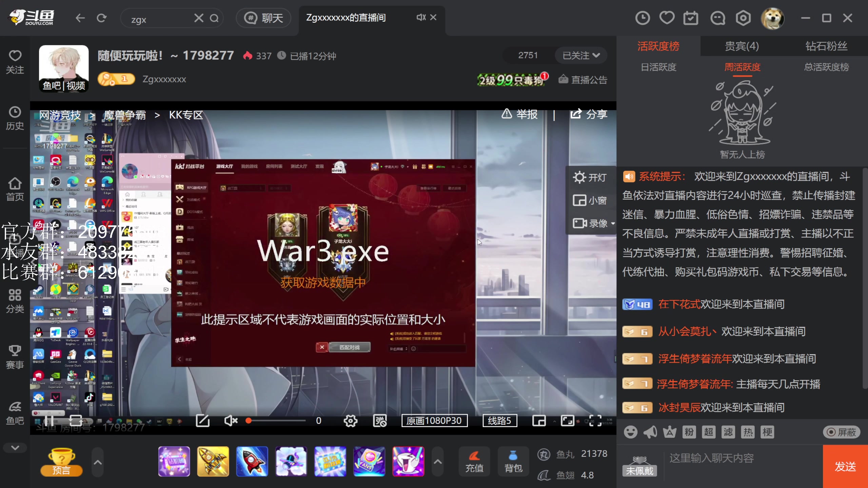Screen dimensions: 868x488
Task: Toggle web fullscreen mode
Action: click(567, 421)
